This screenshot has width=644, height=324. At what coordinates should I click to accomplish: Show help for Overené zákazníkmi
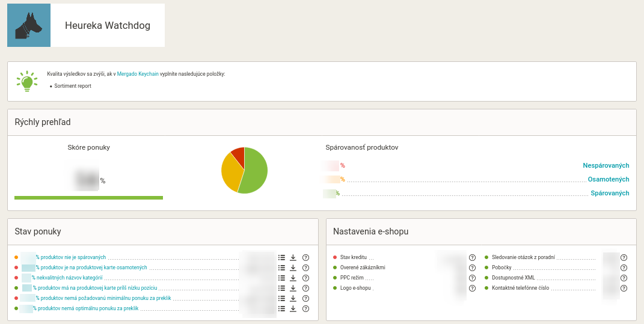point(472,267)
